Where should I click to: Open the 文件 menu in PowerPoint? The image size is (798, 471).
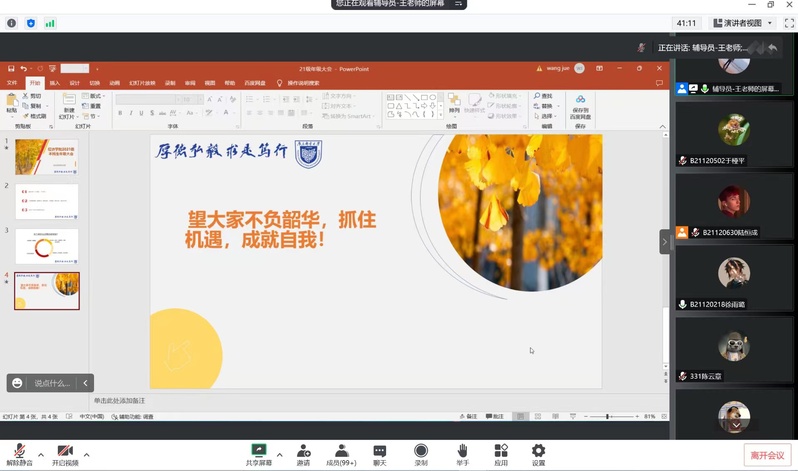12,83
